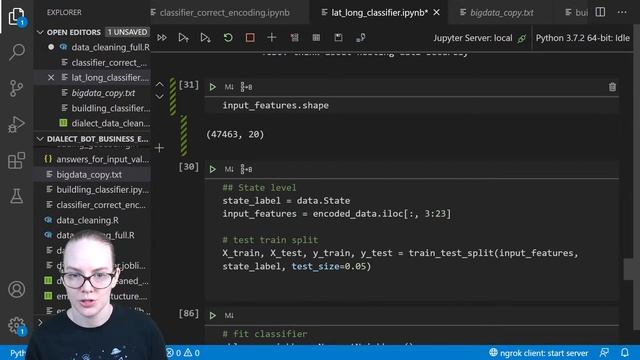Screen dimensions: 640x360
Task: Add a new cell from toolbar
Action: [271, 38]
